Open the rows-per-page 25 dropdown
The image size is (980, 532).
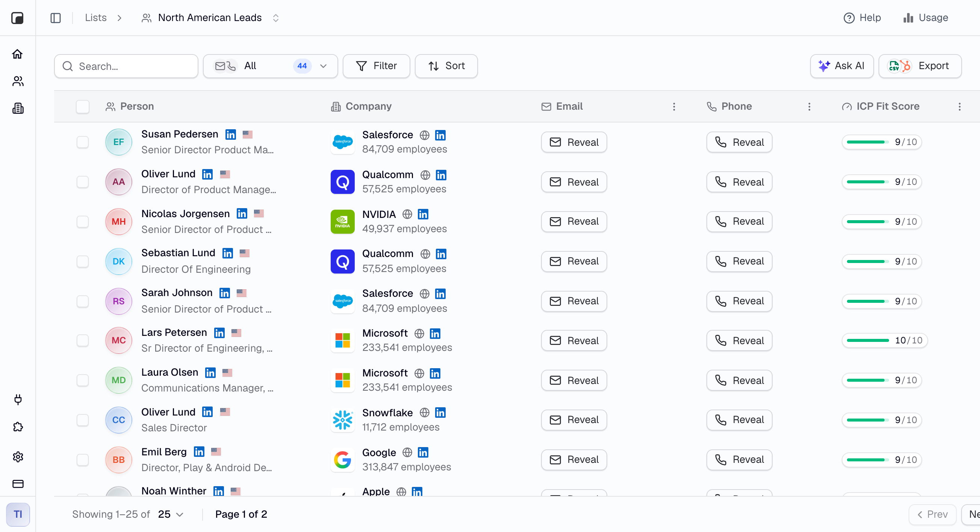tap(171, 514)
